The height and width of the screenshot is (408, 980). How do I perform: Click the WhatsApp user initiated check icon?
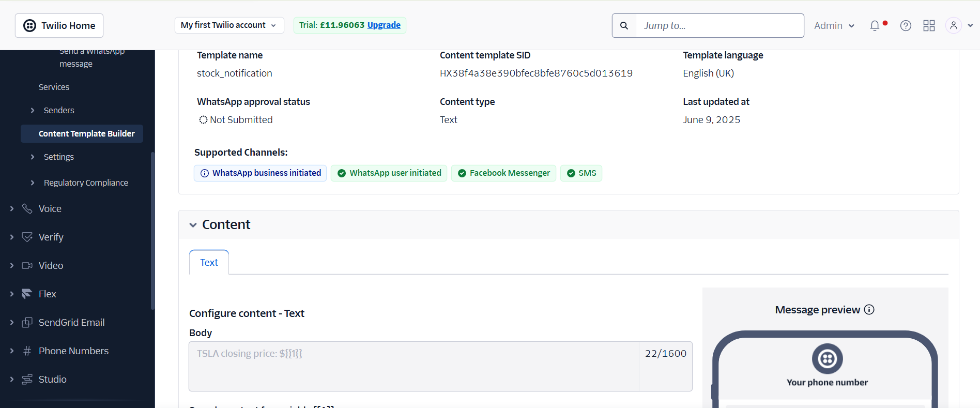point(342,173)
